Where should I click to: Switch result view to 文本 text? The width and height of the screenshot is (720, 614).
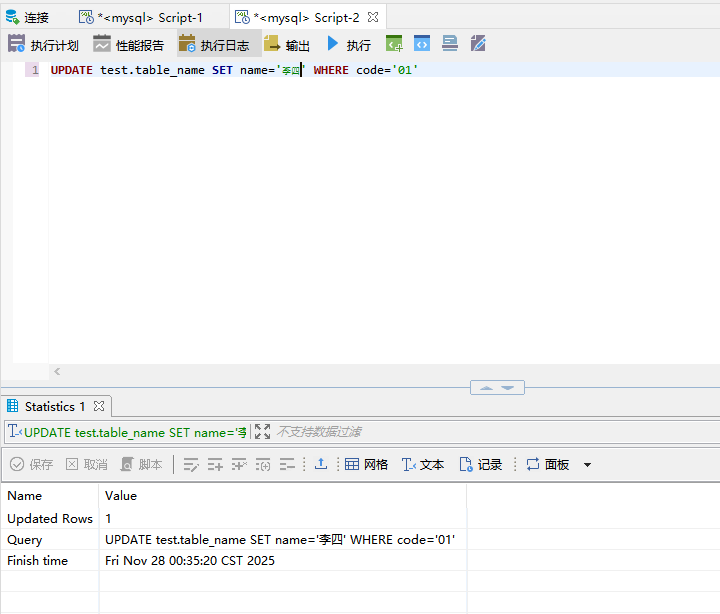(422, 464)
